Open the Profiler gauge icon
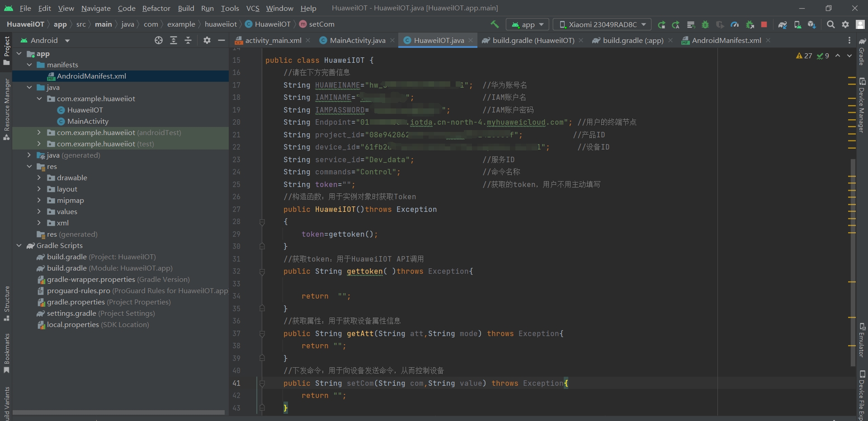868x421 pixels. point(735,24)
